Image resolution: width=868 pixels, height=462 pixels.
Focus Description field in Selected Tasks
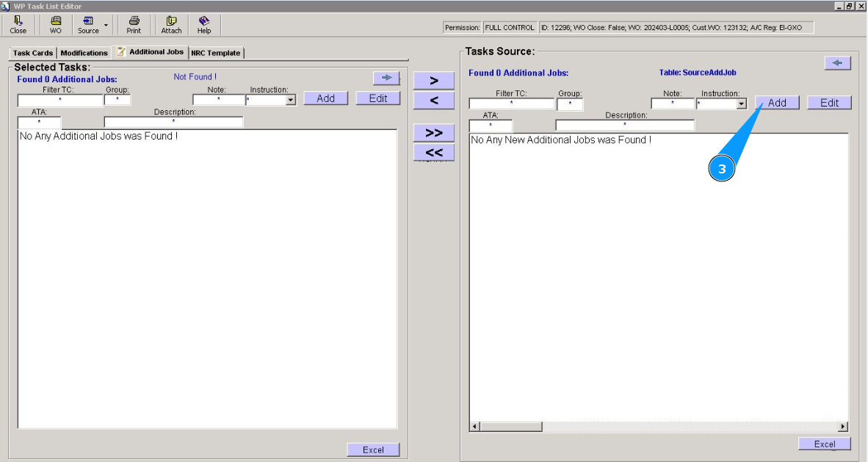173,123
